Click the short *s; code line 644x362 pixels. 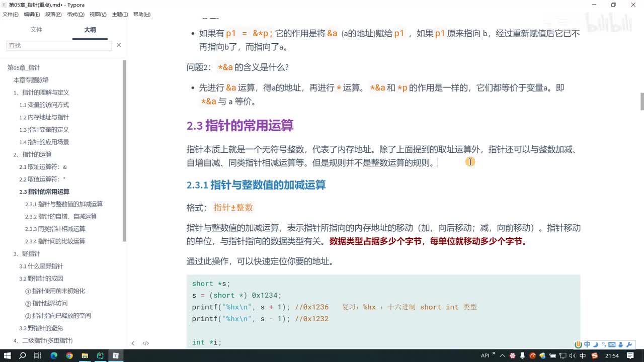tap(211, 284)
